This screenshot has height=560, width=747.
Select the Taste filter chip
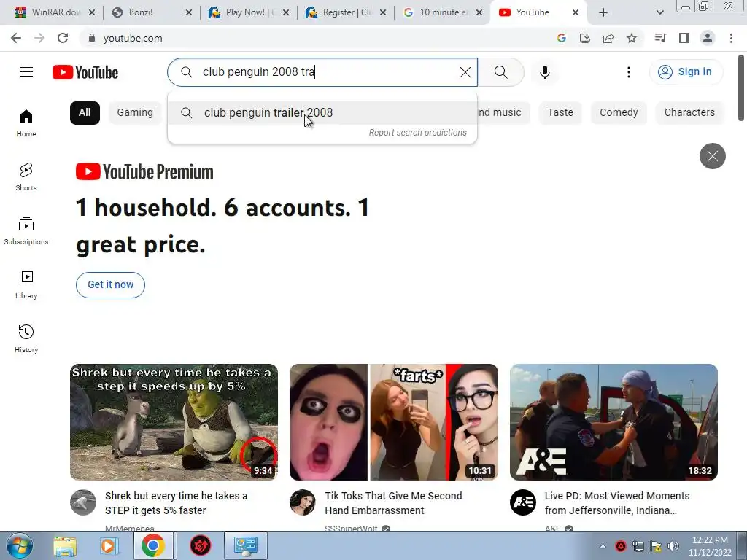[560, 113]
